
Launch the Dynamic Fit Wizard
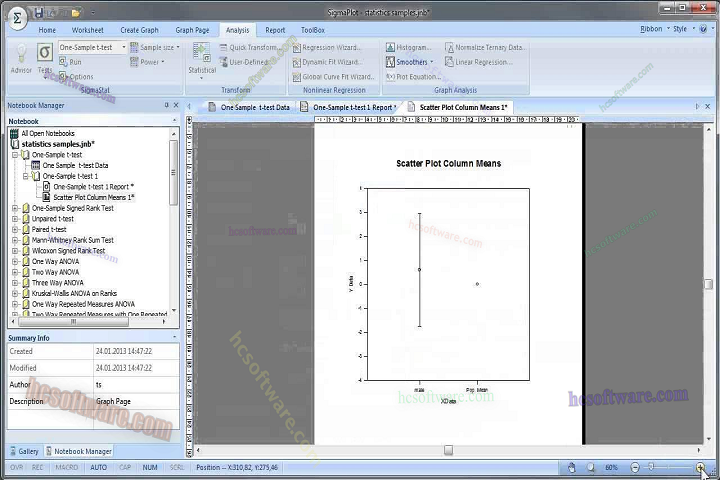[327, 62]
